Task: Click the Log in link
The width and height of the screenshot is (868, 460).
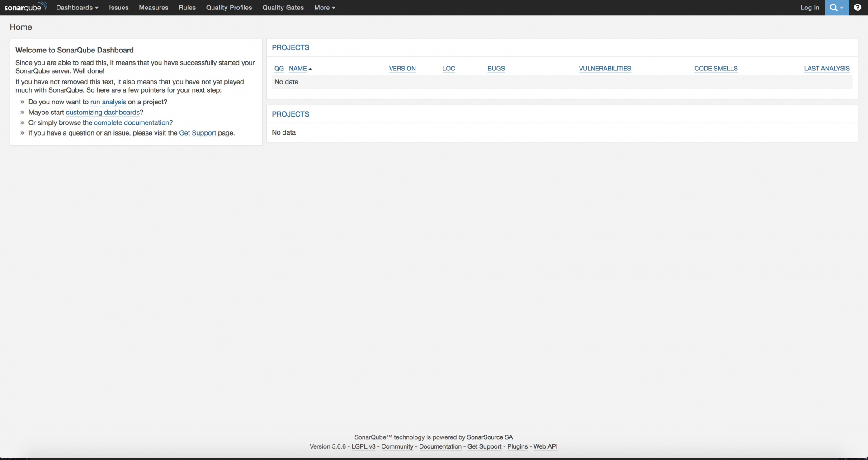Action: (x=810, y=8)
